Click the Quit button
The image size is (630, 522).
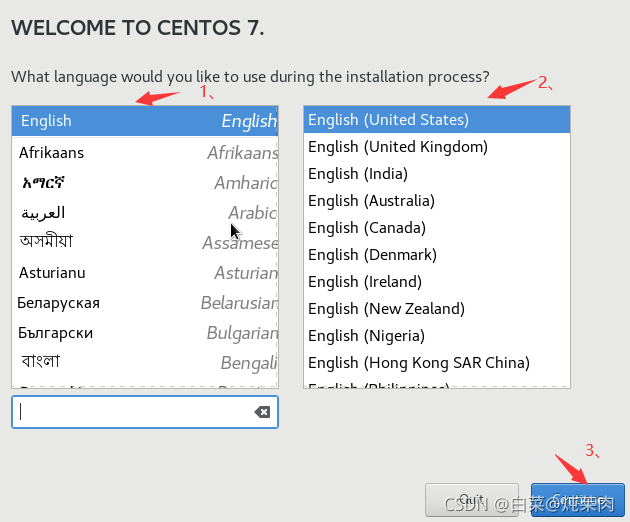pyautogui.click(x=472, y=499)
